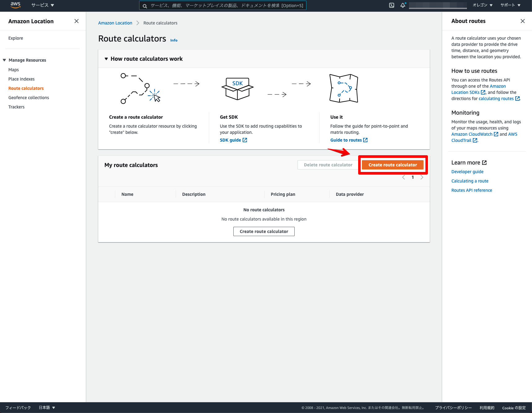The width and height of the screenshot is (532, 413).
Task: Open the Routes API reference link
Action: point(472,190)
